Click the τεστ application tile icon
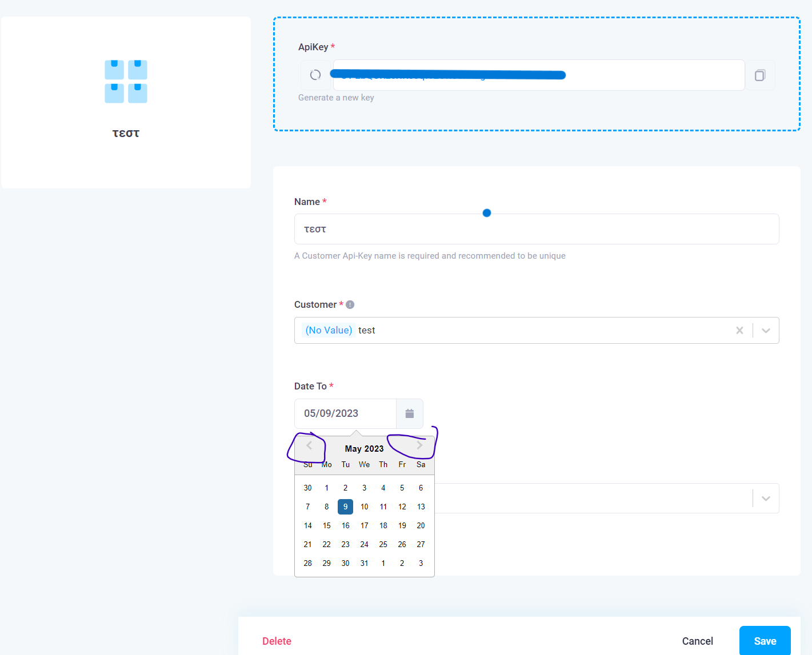Viewport: 812px width, 655px height. pyautogui.click(x=125, y=82)
